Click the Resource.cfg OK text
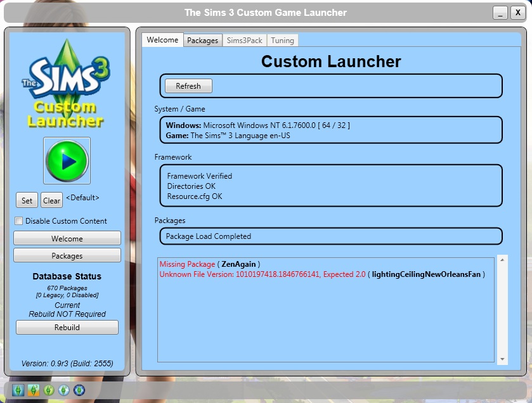The height and width of the screenshot is (403, 532). point(195,196)
